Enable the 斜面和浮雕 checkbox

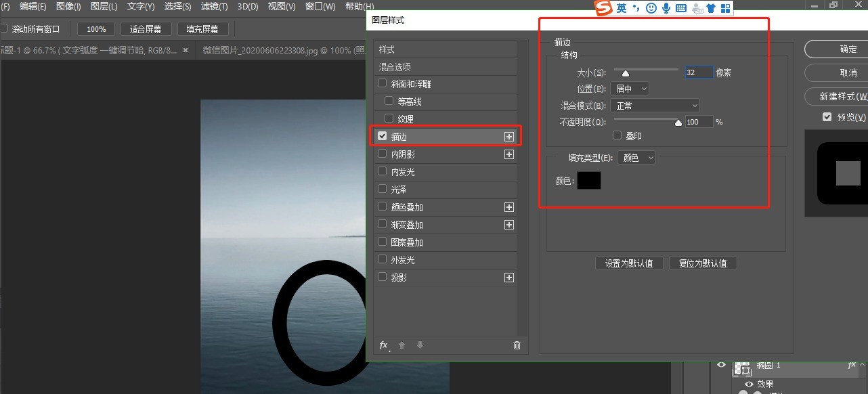point(383,84)
